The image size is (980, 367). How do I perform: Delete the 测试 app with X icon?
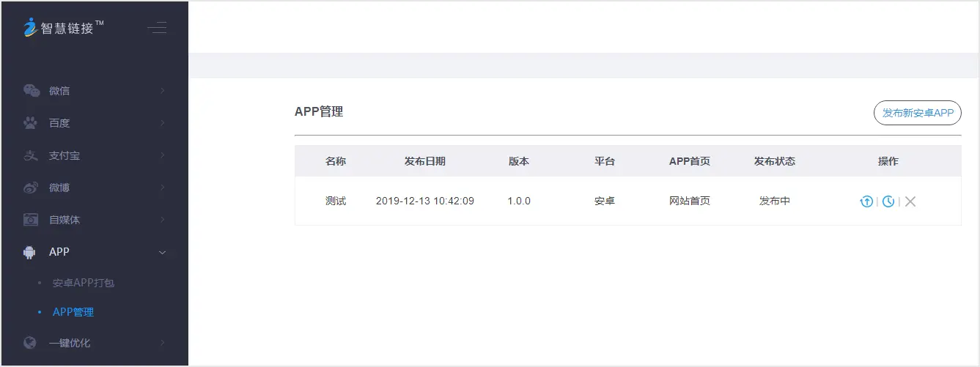click(910, 201)
